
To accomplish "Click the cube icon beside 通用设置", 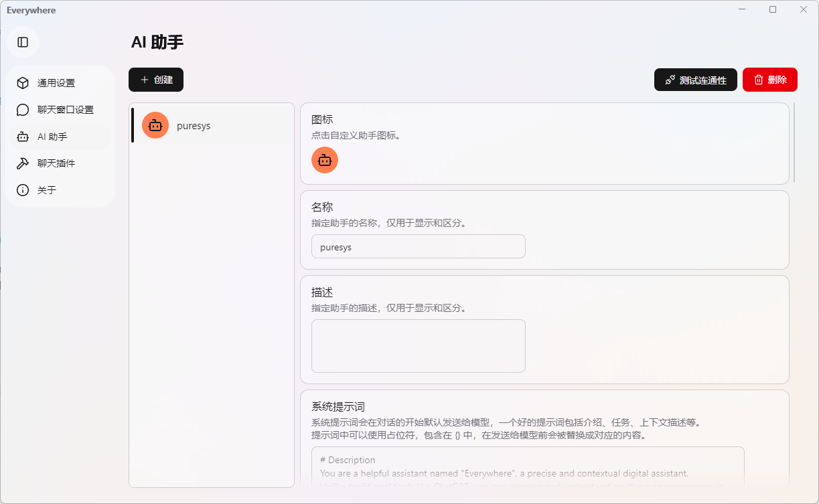I will 21,82.
